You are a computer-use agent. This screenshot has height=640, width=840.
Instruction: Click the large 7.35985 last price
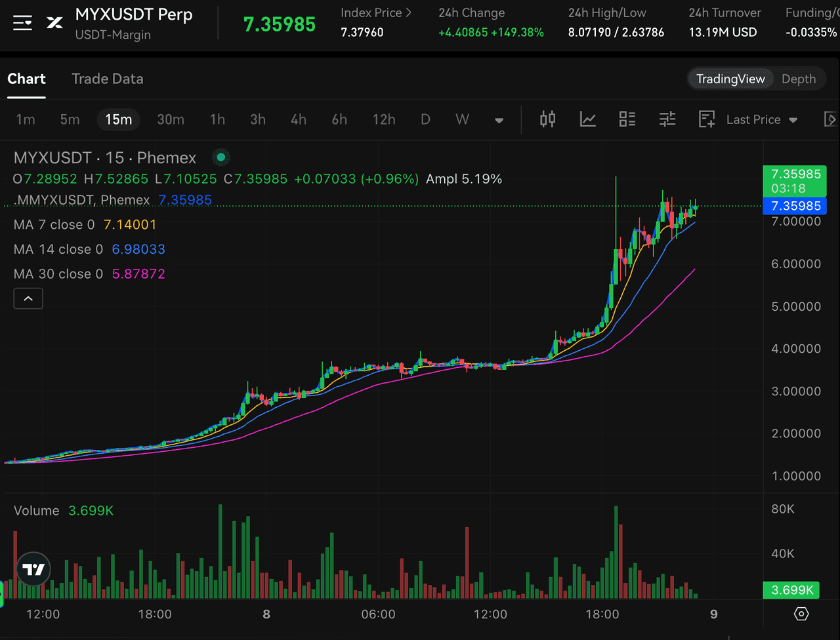point(280,24)
